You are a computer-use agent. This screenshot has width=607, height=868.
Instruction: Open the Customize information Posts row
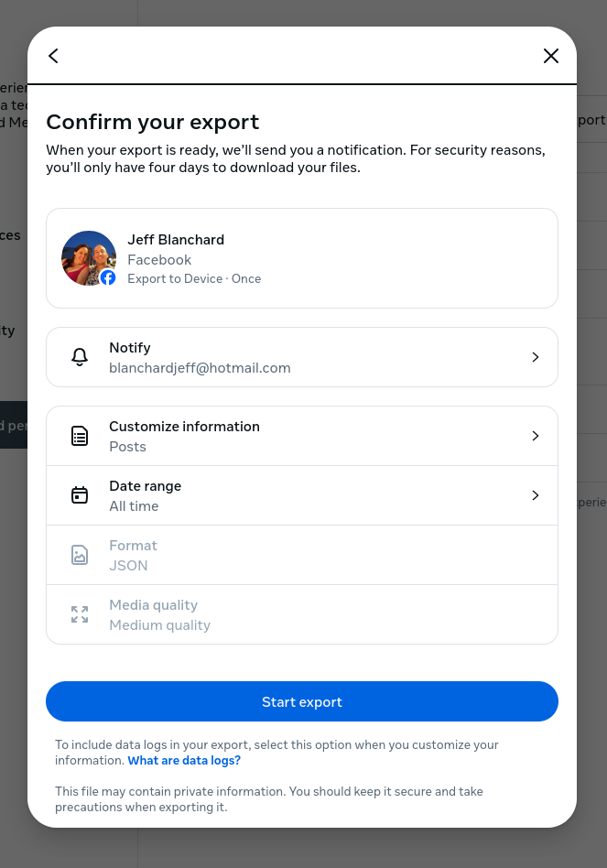(302, 436)
